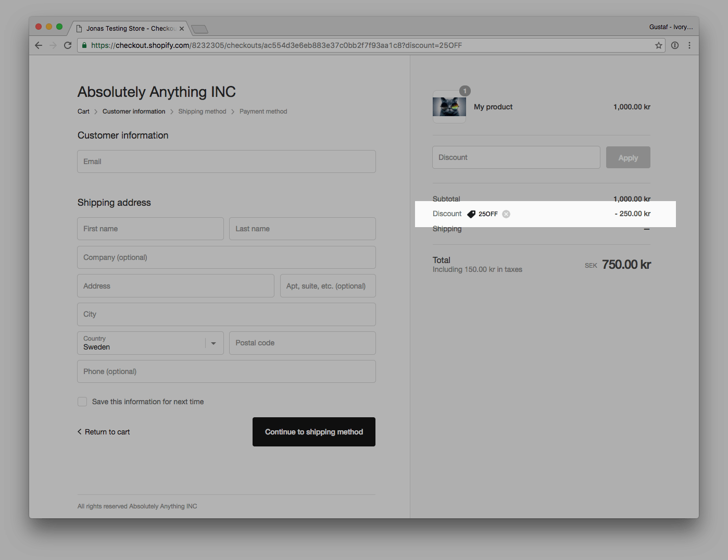Click the Absolutely Anything INC store title
The image size is (728, 560).
coord(157,92)
